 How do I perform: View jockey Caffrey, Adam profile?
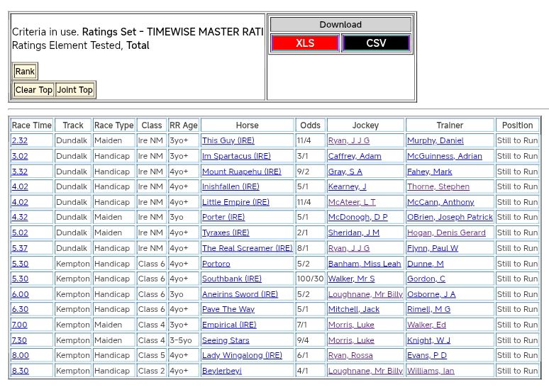(354, 156)
